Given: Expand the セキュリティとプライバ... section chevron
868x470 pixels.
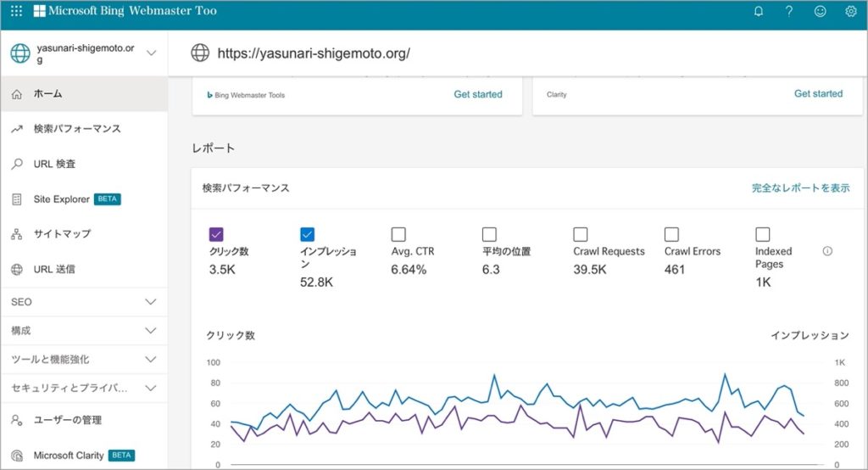Looking at the screenshot, I should coord(151,388).
